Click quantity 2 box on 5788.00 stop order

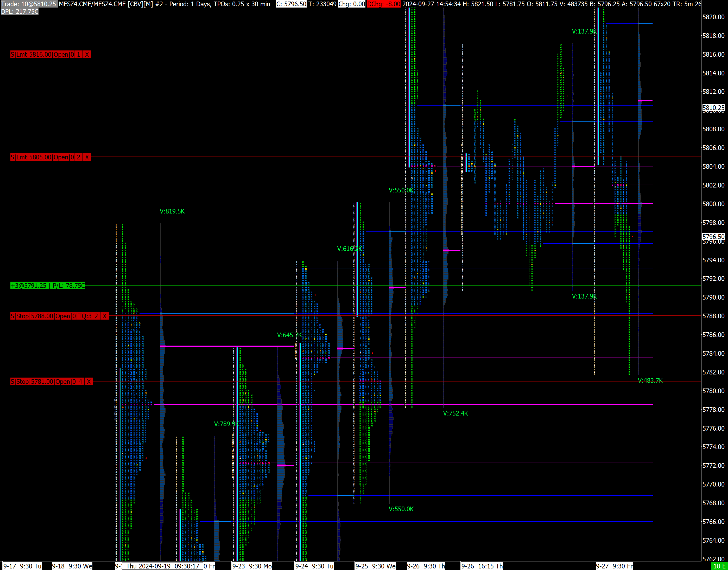[96, 316]
